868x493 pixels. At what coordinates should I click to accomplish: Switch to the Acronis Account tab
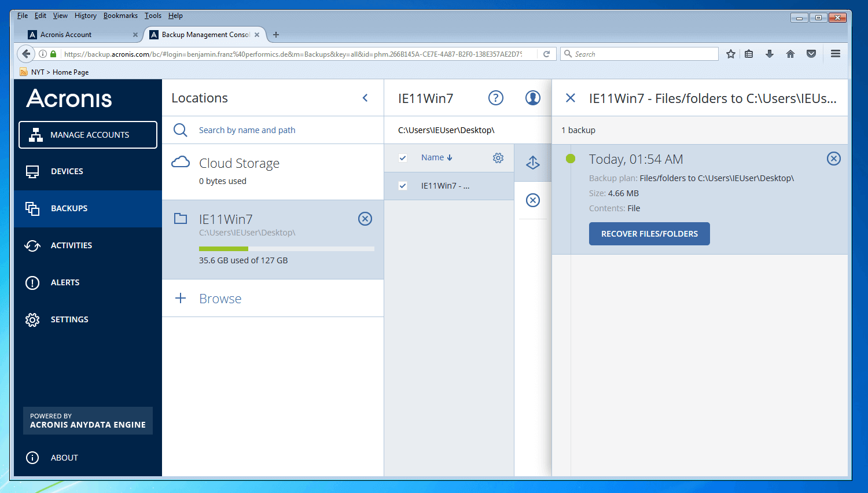pos(66,35)
